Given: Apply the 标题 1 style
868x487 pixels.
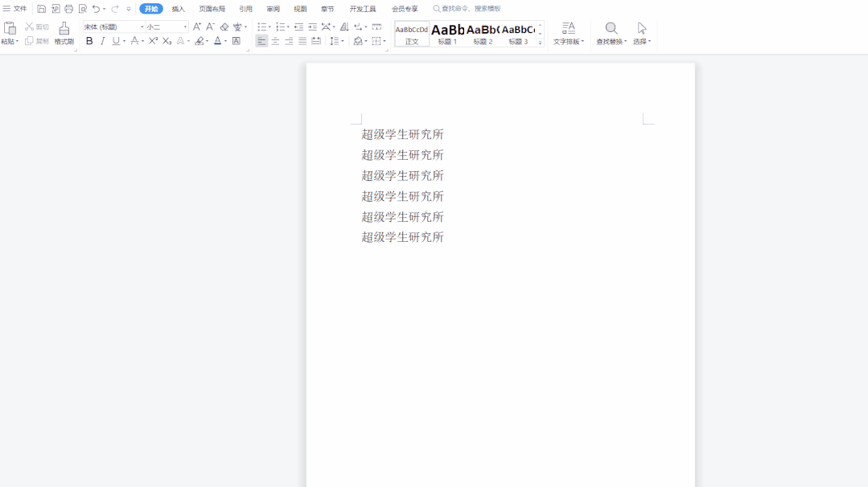Looking at the screenshot, I should 447,34.
